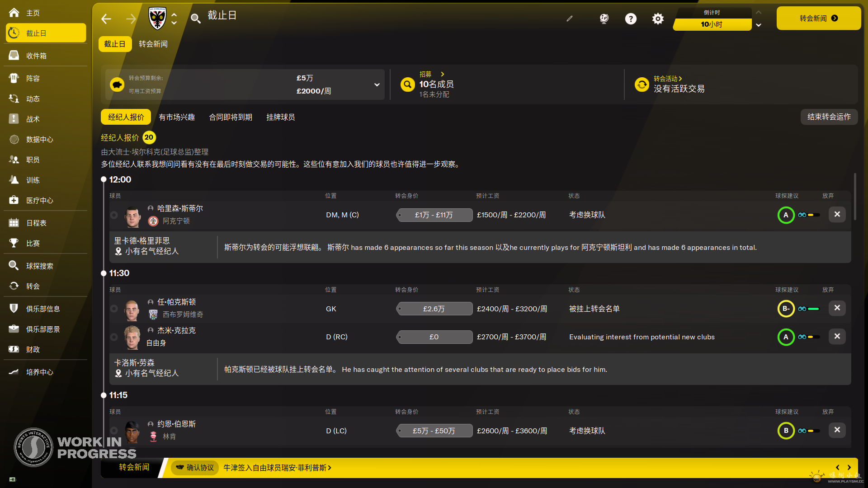
Task: Open the 球探搜索 scouting magnifier icon
Action: [14, 266]
